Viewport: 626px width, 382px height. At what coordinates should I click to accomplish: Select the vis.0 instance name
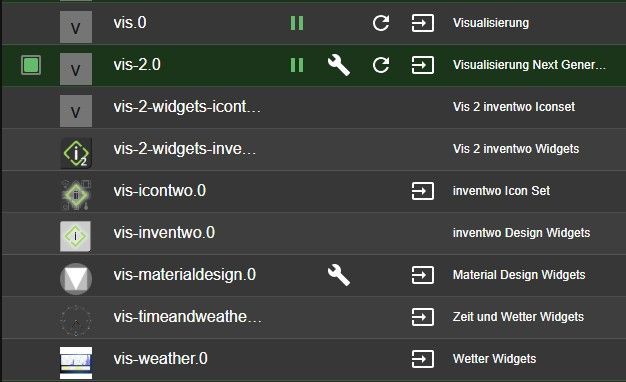(130, 23)
